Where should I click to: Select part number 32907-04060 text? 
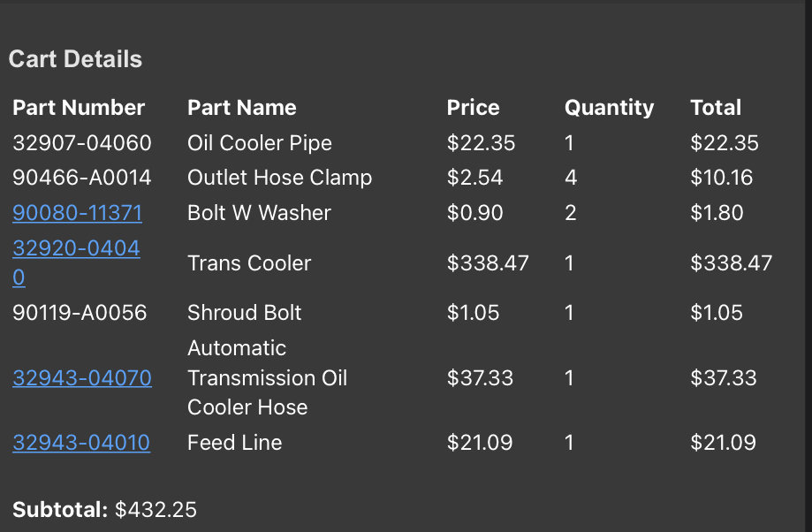tap(82, 143)
